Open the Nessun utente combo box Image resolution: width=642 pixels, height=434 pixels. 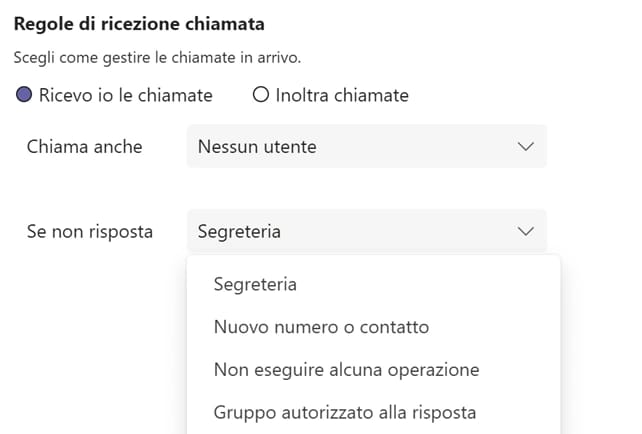click(x=366, y=146)
